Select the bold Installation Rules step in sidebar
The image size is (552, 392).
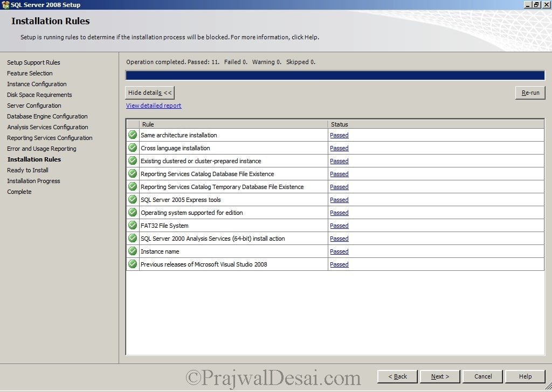(34, 159)
